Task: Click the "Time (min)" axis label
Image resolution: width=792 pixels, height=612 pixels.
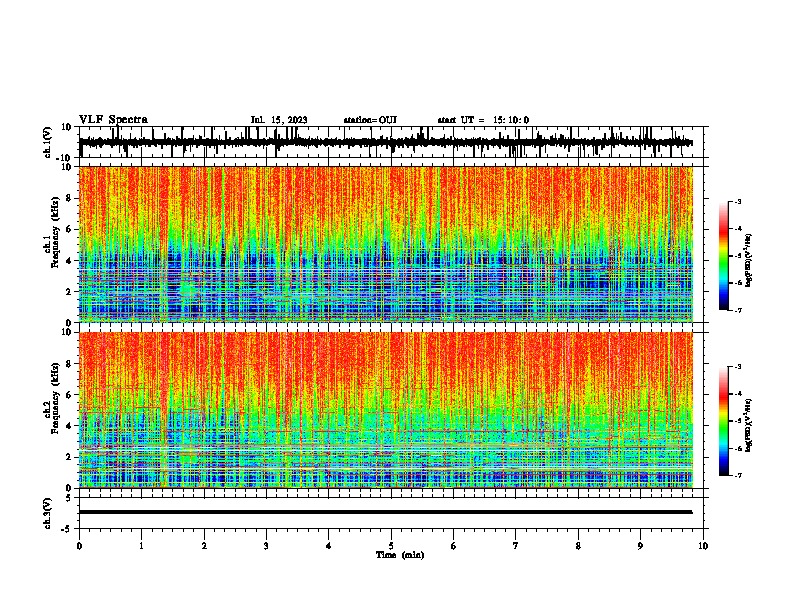Action: point(400,555)
